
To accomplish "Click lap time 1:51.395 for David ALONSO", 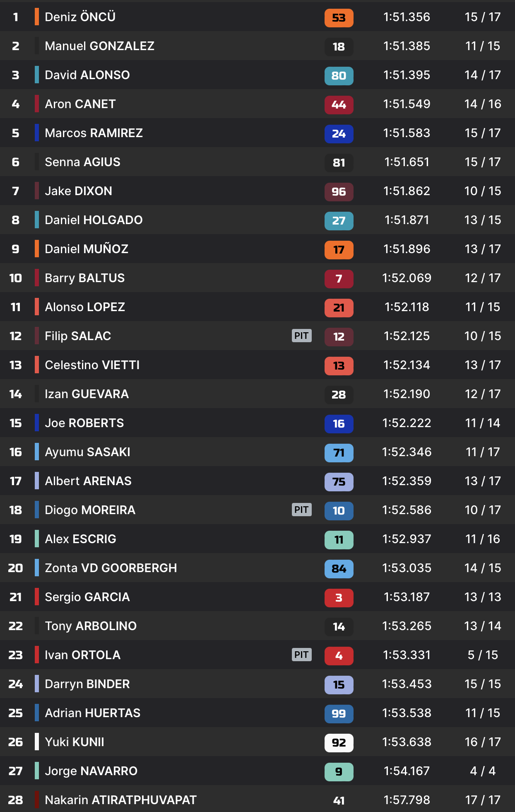I will [407, 75].
